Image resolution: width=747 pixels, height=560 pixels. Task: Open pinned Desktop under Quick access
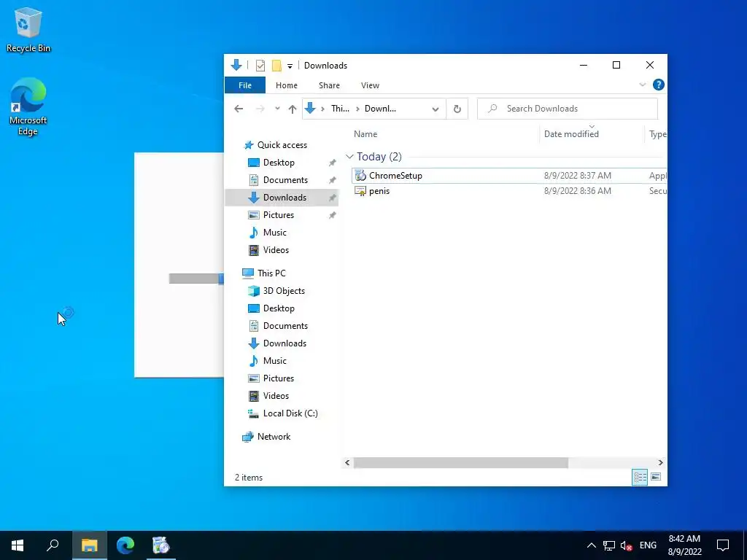click(x=279, y=163)
